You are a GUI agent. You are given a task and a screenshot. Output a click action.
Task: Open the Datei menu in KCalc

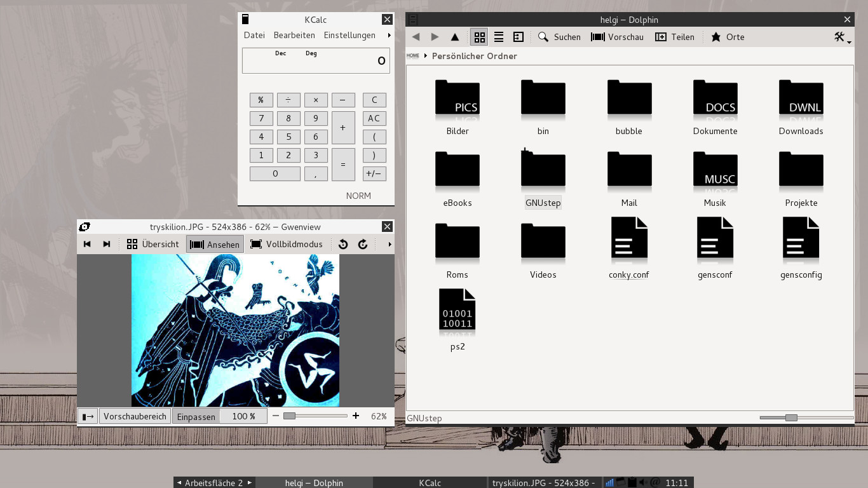254,35
